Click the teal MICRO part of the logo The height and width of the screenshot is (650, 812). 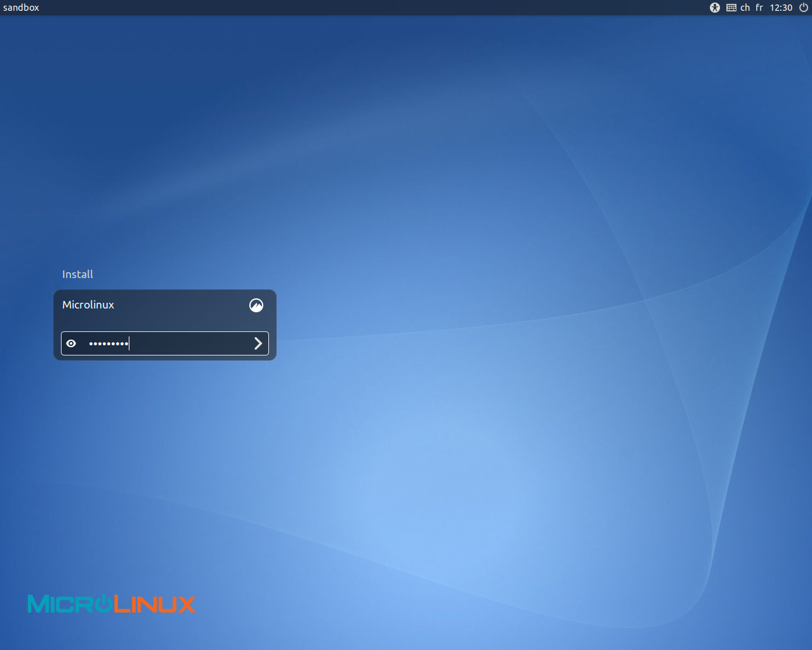tap(60, 604)
